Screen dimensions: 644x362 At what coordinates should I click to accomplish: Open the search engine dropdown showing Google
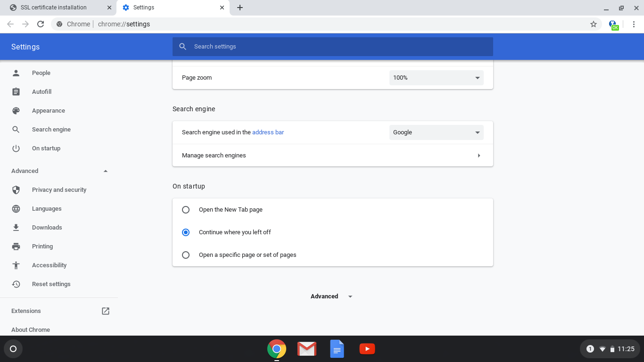436,132
